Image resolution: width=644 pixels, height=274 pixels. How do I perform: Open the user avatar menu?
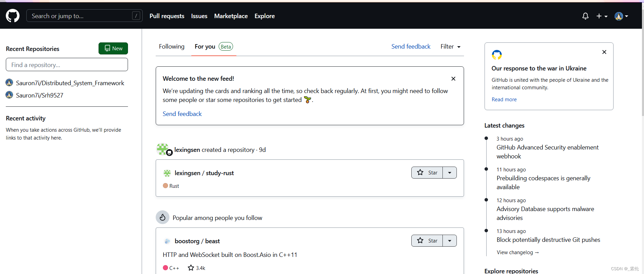[621, 16]
